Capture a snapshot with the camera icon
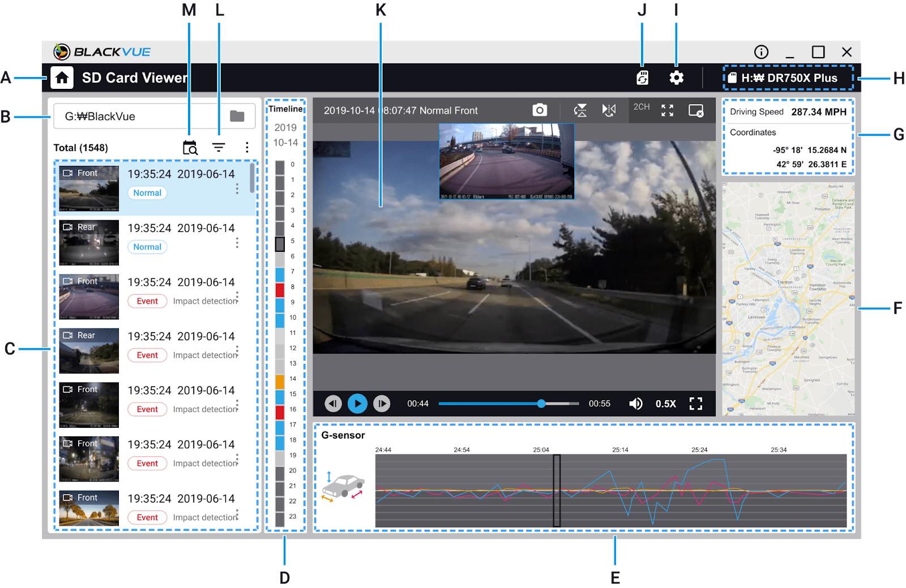 click(x=540, y=110)
